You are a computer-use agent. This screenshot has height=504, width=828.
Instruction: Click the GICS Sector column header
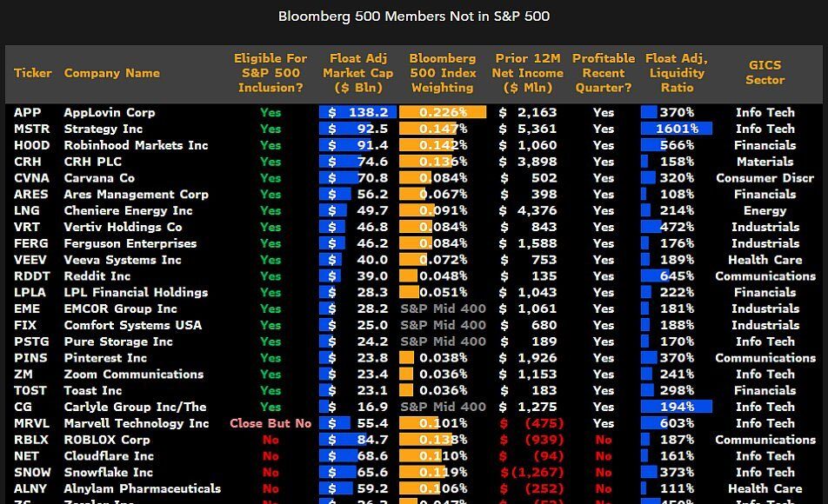[765, 73]
